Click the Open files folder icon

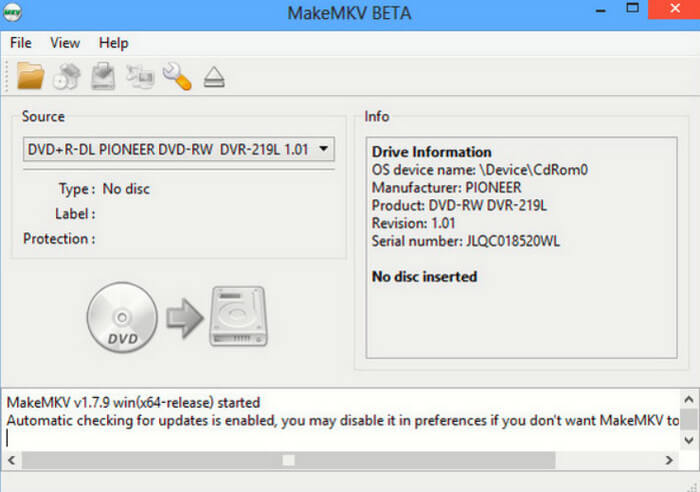pos(30,76)
